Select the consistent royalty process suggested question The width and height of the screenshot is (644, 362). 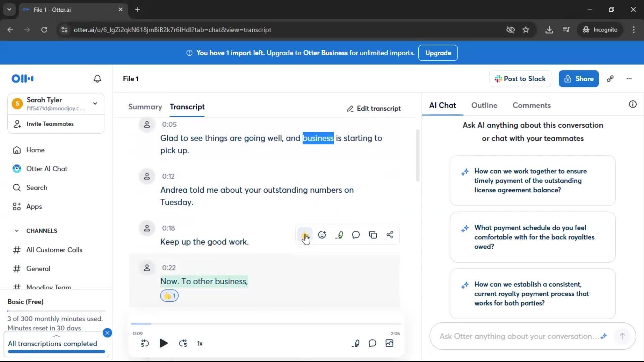click(x=533, y=294)
